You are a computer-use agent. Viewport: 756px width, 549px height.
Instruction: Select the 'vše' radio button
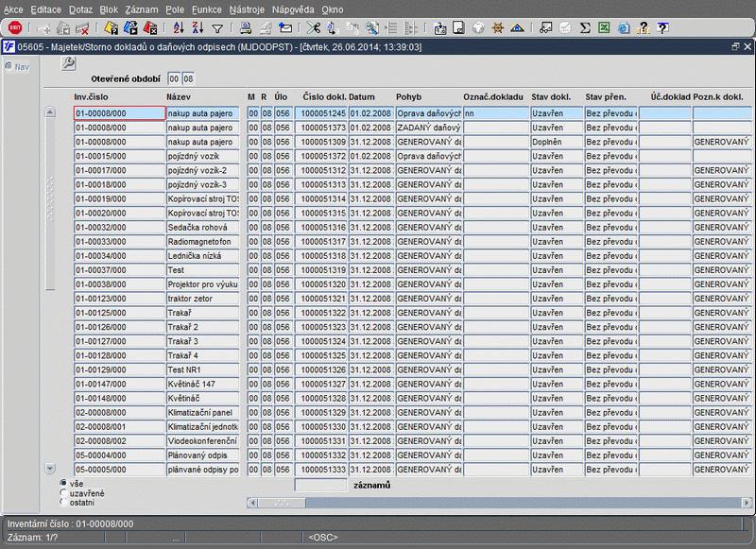(x=63, y=484)
